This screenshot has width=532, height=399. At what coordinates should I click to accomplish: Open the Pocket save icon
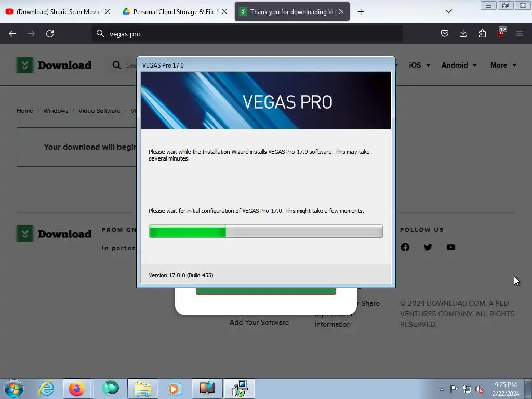coord(445,33)
